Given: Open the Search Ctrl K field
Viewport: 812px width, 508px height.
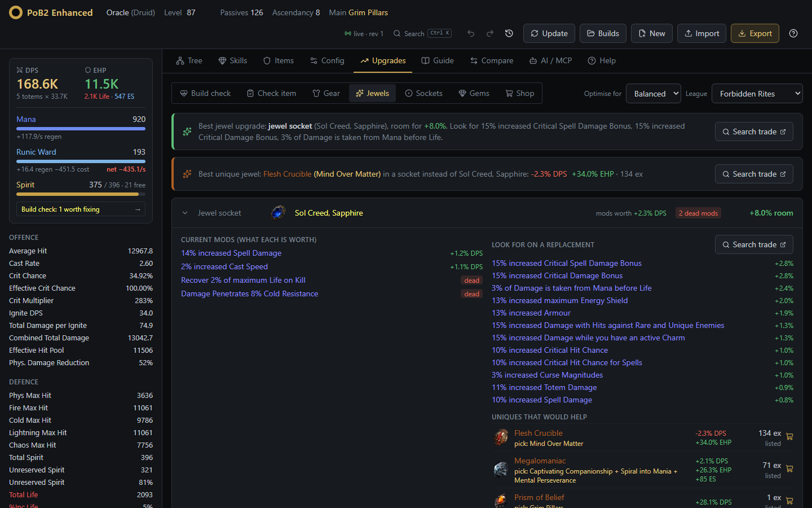Looking at the screenshot, I should [x=422, y=33].
